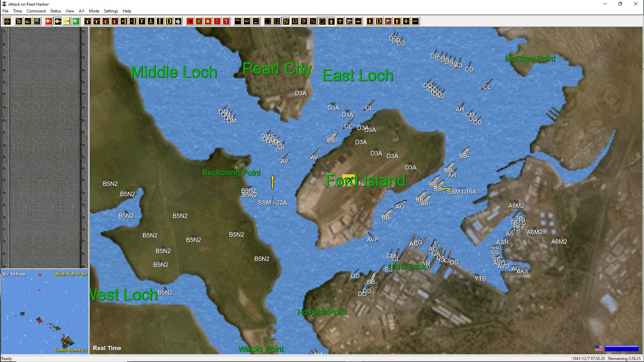Click the plus zoom toolbar icon
This screenshot has width=644, height=362.
pos(405,21)
